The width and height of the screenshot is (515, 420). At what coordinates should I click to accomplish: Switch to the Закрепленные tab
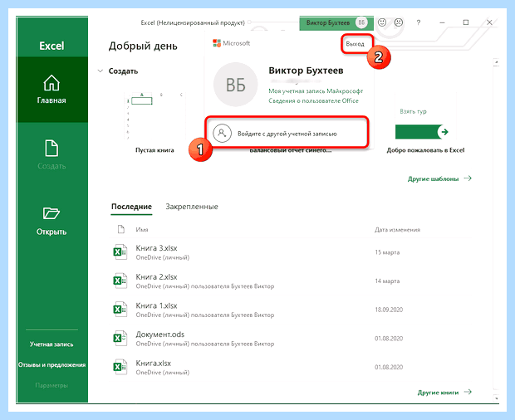[x=192, y=207]
